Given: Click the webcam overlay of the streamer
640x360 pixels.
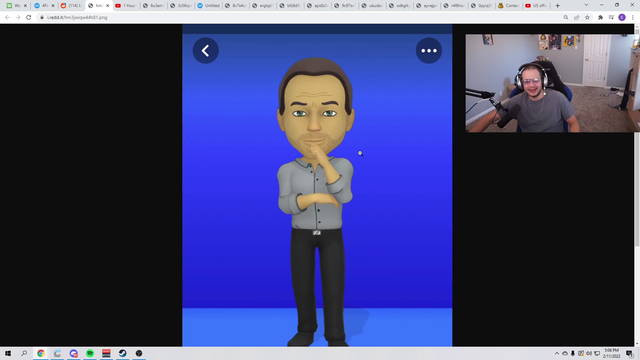Looking at the screenshot, I should pyautogui.click(x=553, y=83).
